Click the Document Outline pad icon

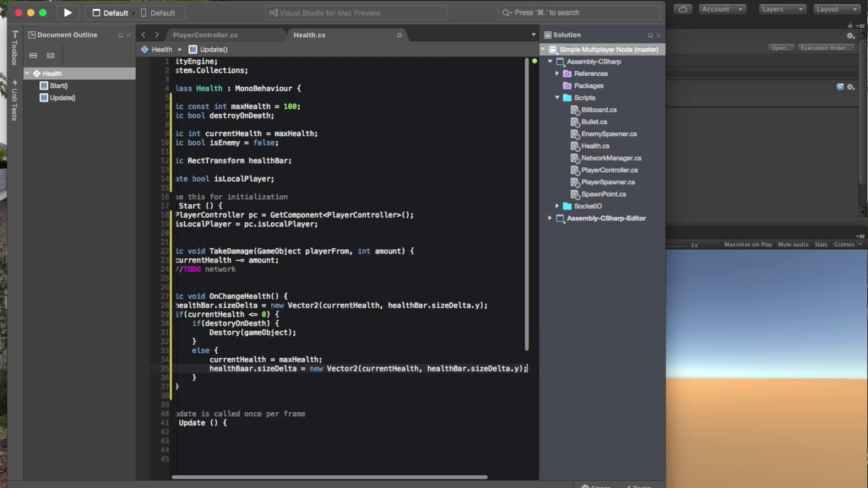32,35
